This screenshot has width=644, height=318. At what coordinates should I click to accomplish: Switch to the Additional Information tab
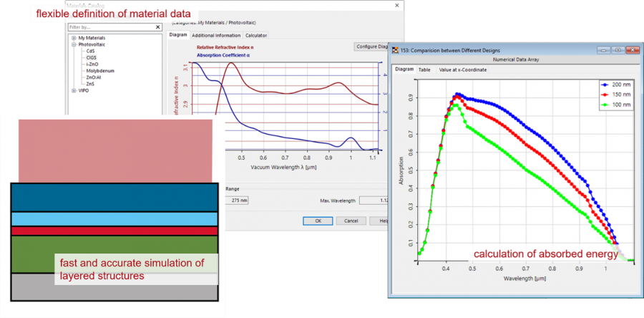pos(216,35)
